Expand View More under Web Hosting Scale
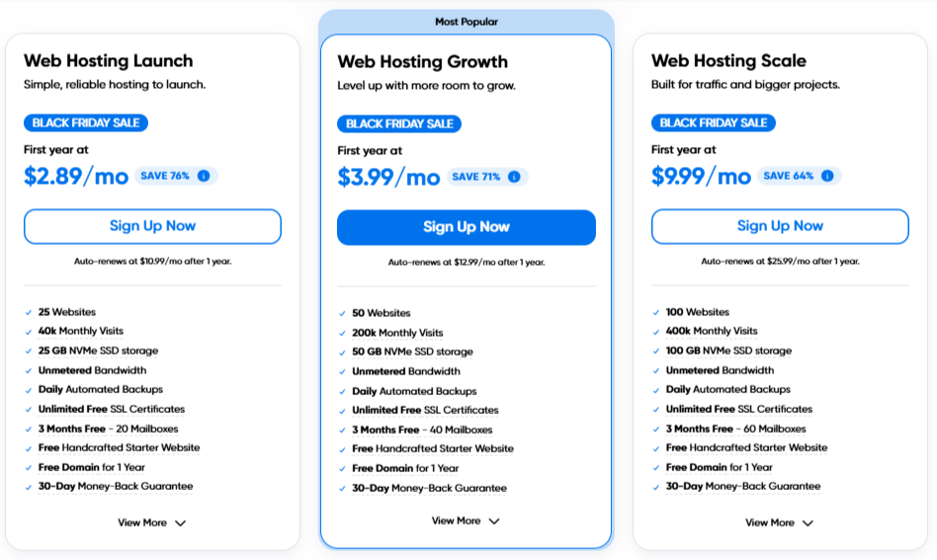This screenshot has width=937, height=560. click(779, 523)
